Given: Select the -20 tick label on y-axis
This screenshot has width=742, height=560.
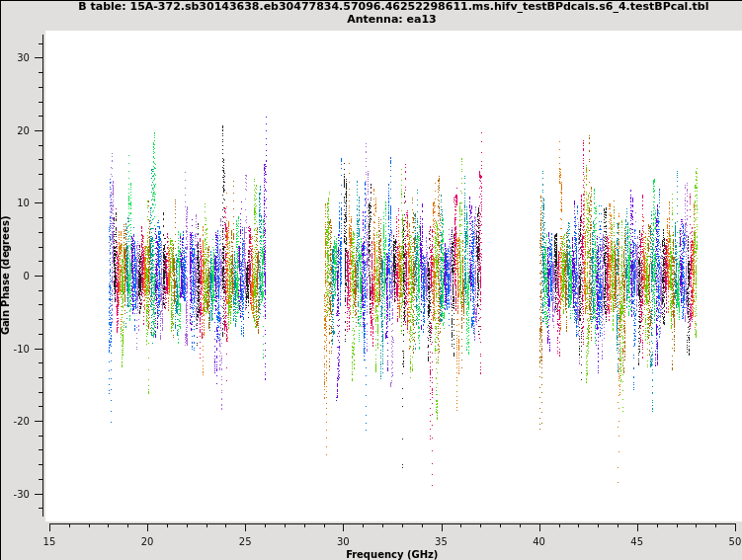Looking at the screenshot, I should coord(21,422).
